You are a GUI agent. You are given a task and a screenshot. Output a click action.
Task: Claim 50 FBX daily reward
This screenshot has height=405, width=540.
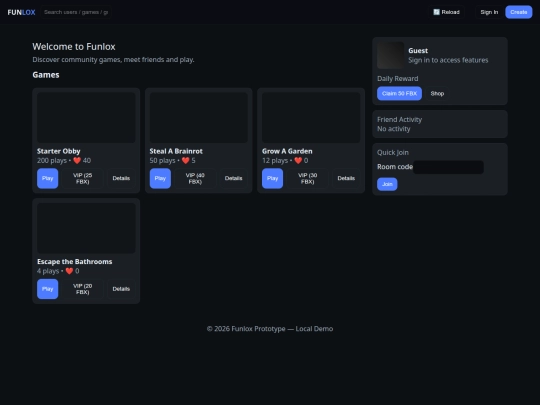399,93
